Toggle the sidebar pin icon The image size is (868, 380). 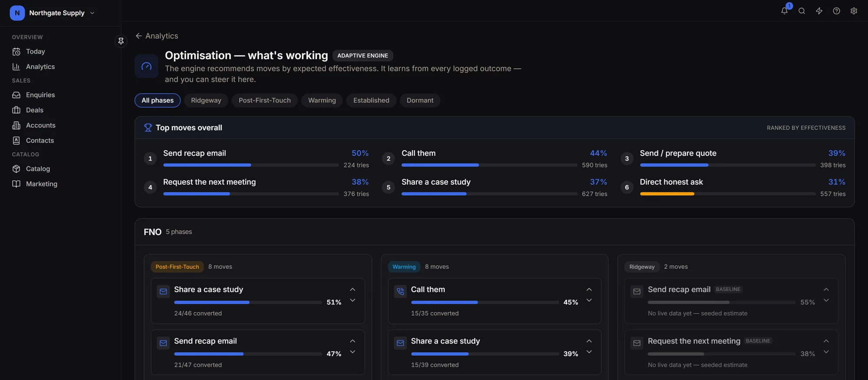coord(121,41)
